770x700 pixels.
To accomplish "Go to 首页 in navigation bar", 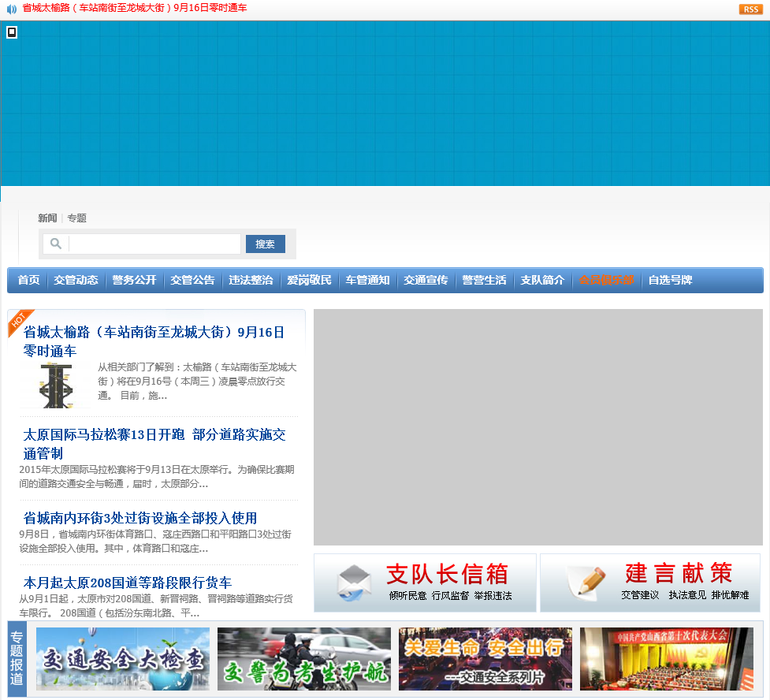I will tap(28, 280).
